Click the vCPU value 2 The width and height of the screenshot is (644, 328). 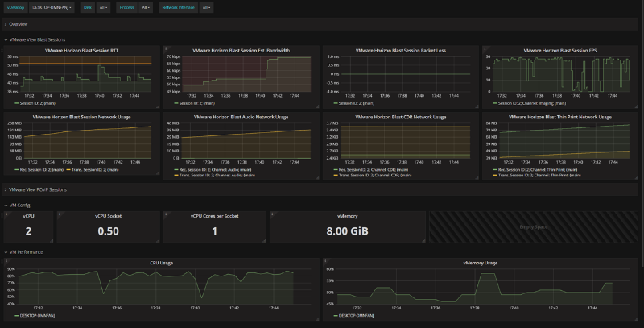point(28,231)
